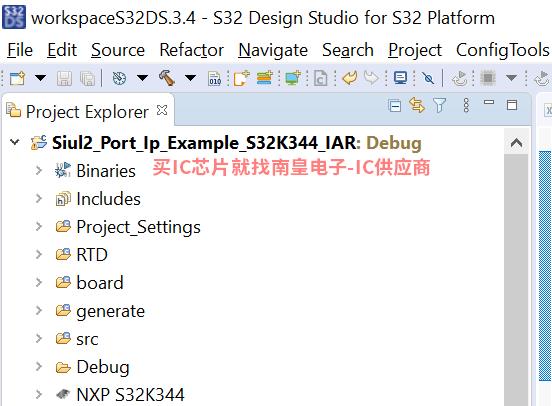
Task: Click the Save All toolbar icon
Action: pyautogui.click(x=87, y=78)
